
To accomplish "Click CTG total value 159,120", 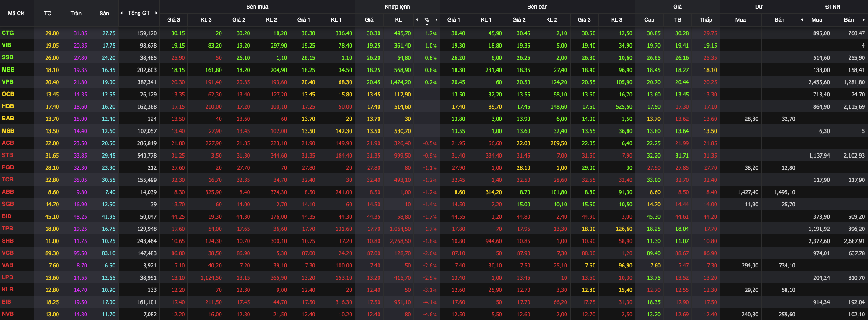I will (x=147, y=33).
